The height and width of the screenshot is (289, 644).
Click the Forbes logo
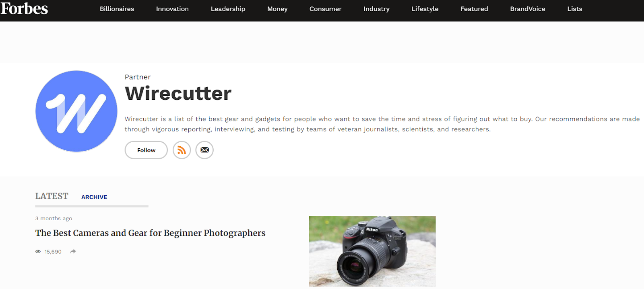(24, 8)
